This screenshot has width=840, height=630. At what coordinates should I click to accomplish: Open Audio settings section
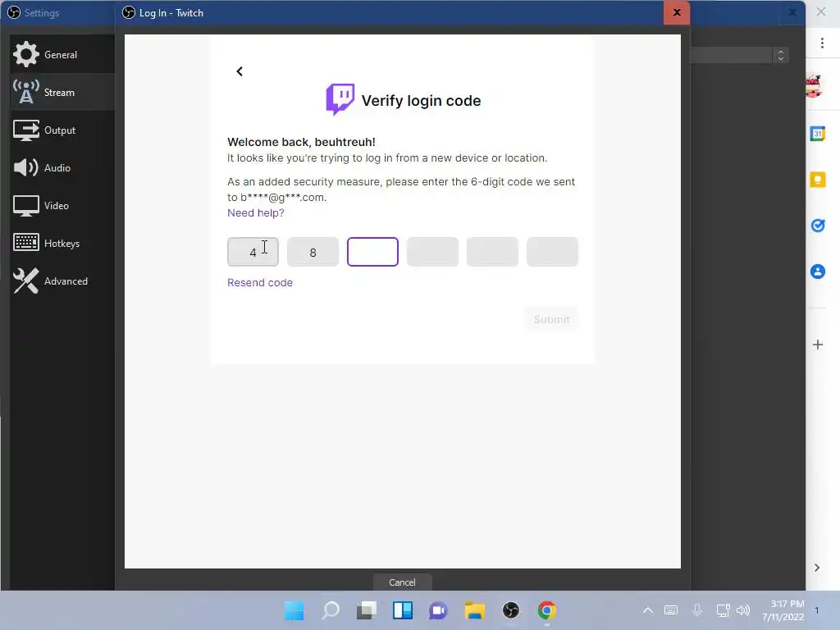coord(62,167)
